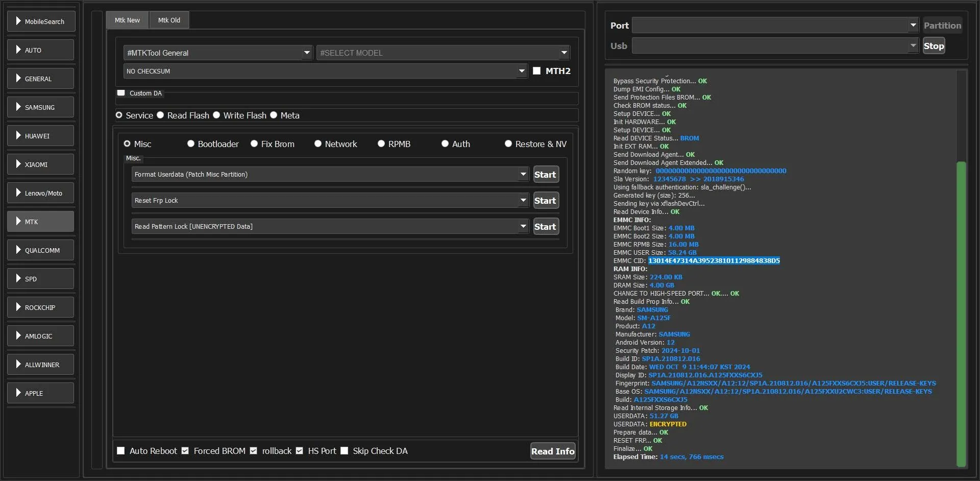980x481 pixels.
Task: Expand the Read Pattern Lock dropdown
Action: point(330,226)
